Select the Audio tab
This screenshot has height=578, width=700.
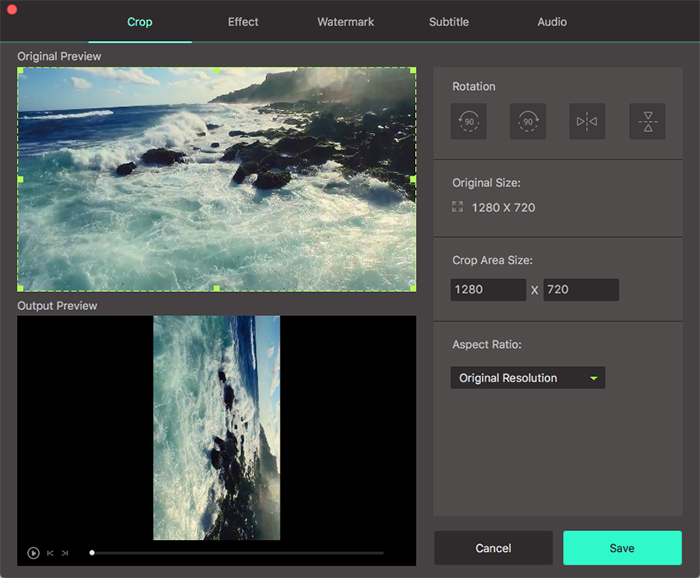[x=551, y=22]
